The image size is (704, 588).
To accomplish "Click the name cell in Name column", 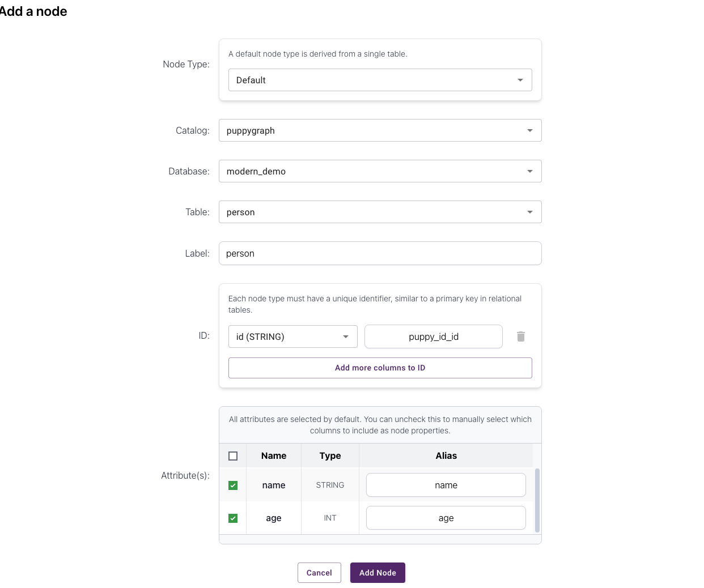I will pyautogui.click(x=274, y=485).
